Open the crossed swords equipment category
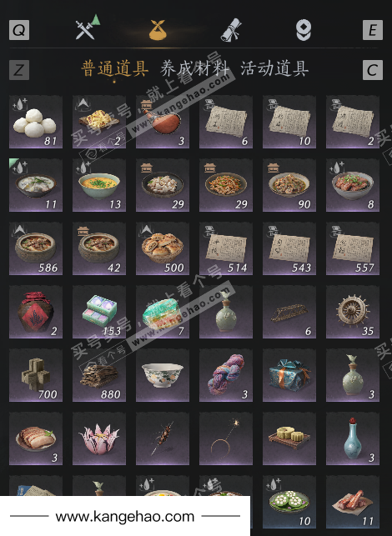 (x=88, y=28)
